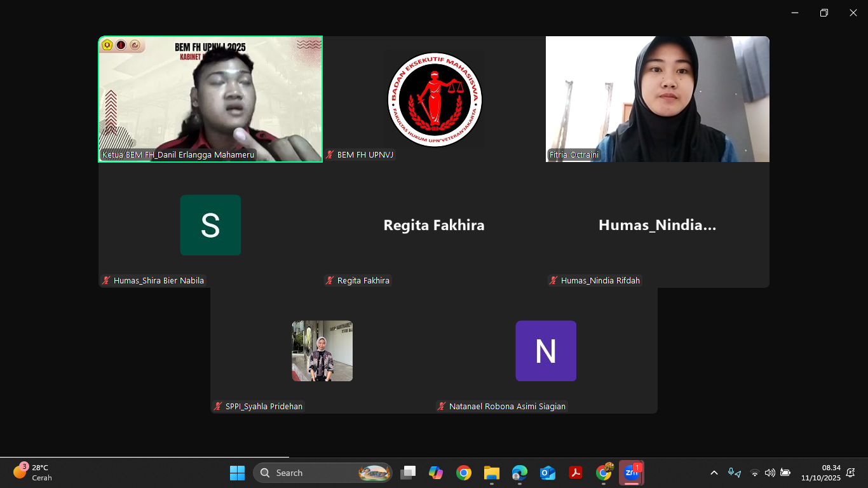Click muted mic icon beside Natanael Robona Asimi Siagian

coord(442,406)
